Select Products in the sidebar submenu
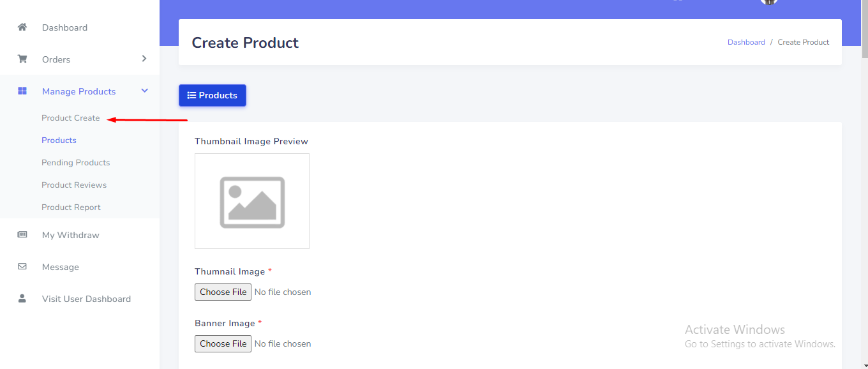Image resolution: width=868 pixels, height=369 pixels. tap(59, 140)
